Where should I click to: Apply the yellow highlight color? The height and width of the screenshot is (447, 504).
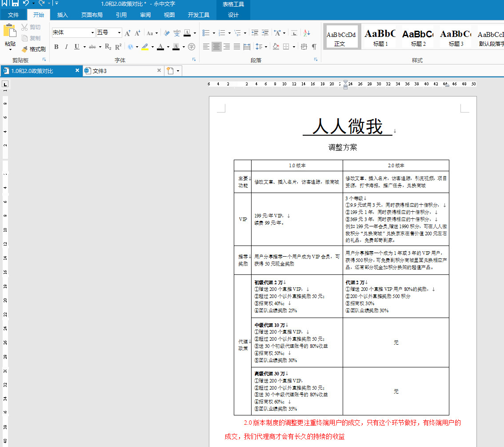[145, 47]
